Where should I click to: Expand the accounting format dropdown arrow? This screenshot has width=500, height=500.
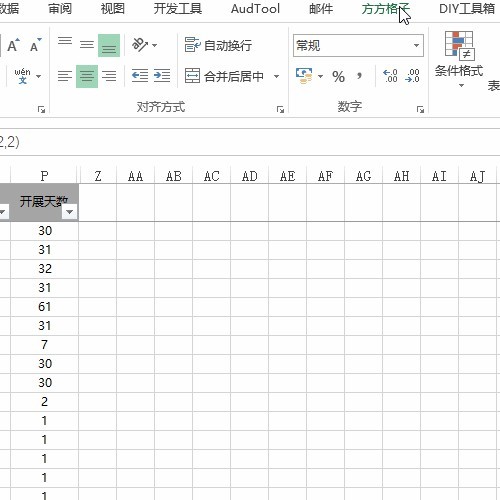coord(320,76)
